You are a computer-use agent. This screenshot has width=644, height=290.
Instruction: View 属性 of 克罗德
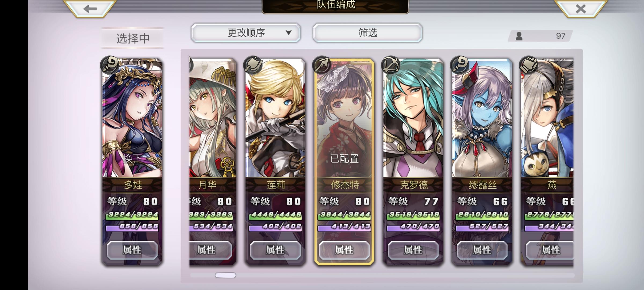(x=413, y=250)
